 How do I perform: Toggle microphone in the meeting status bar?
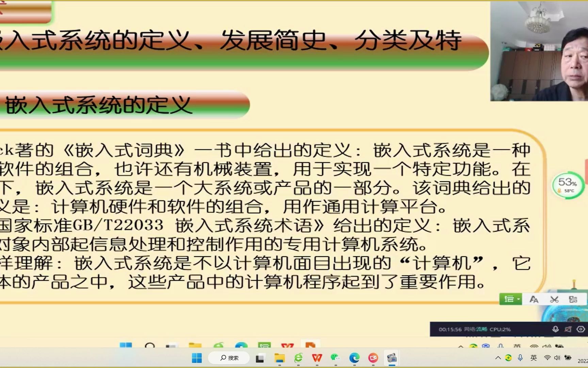click(x=555, y=329)
